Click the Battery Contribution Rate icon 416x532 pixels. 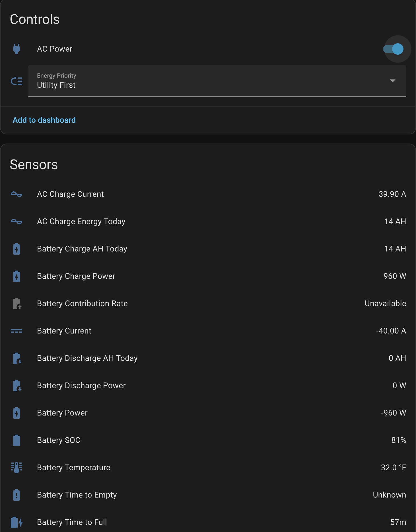tap(17, 304)
